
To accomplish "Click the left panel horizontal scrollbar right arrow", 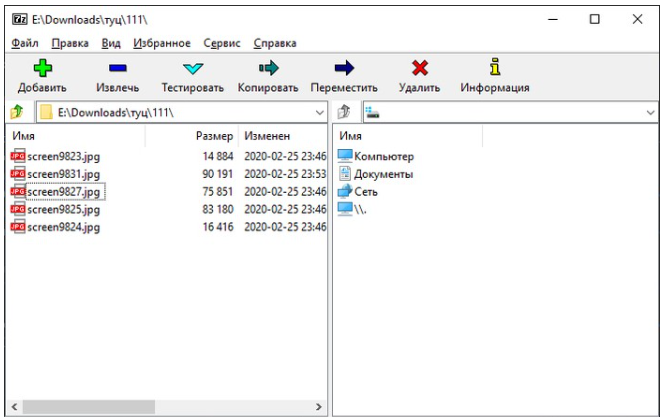I will pyautogui.click(x=319, y=407).
